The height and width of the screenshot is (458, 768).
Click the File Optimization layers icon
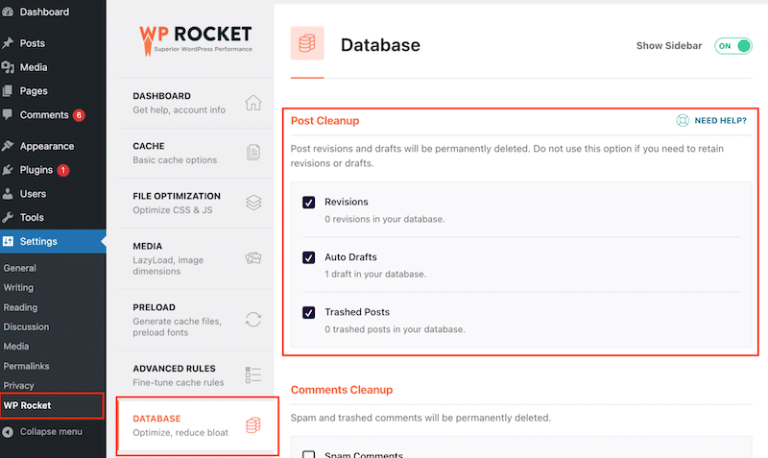(253, 202)
